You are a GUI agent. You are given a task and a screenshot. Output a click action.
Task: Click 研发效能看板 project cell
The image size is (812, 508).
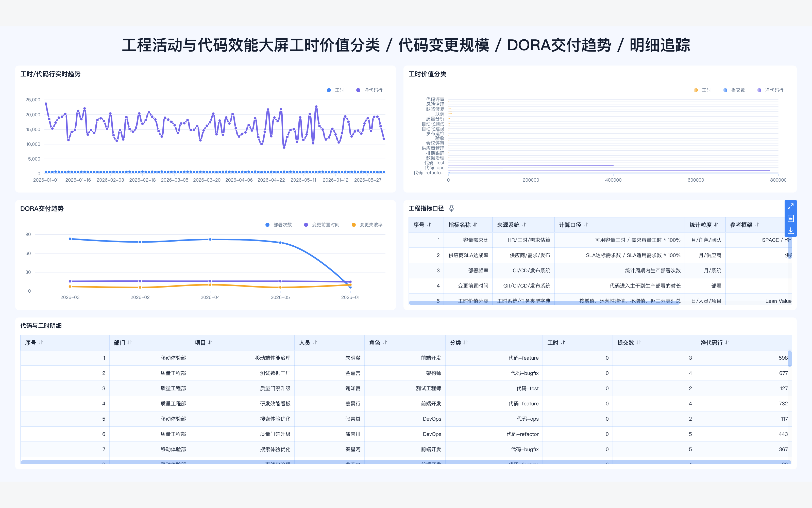pyautogui.click(x=242, y=404)
